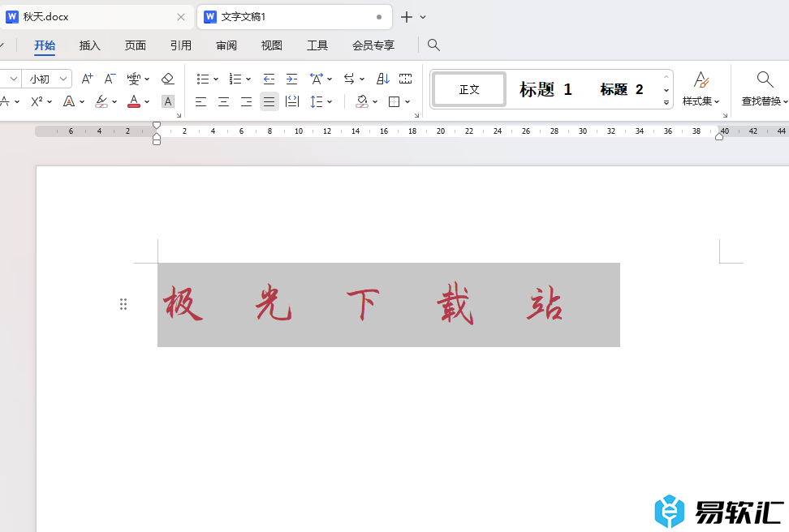Open the font size 小初 dropdown
The height and width of the screenshot is (532, 789).
(63, 79)
